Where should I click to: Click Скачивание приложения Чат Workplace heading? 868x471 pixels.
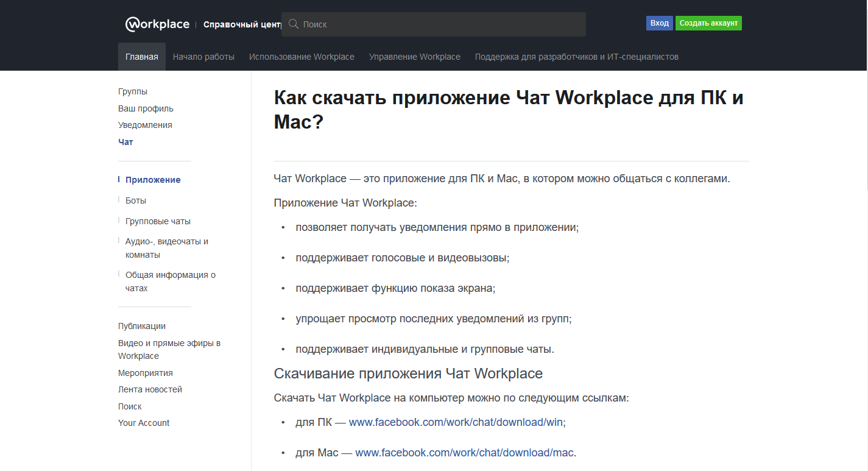pos(408,373)
